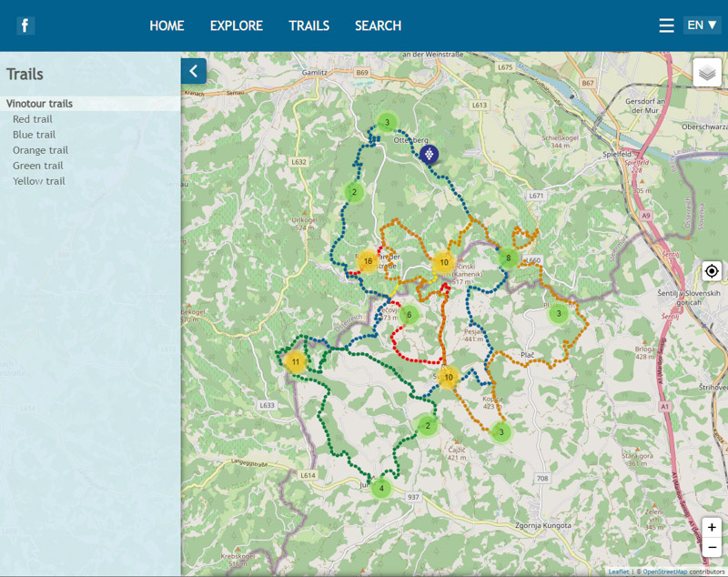Click the dark blue point-of-interest marker

(429, 155)
